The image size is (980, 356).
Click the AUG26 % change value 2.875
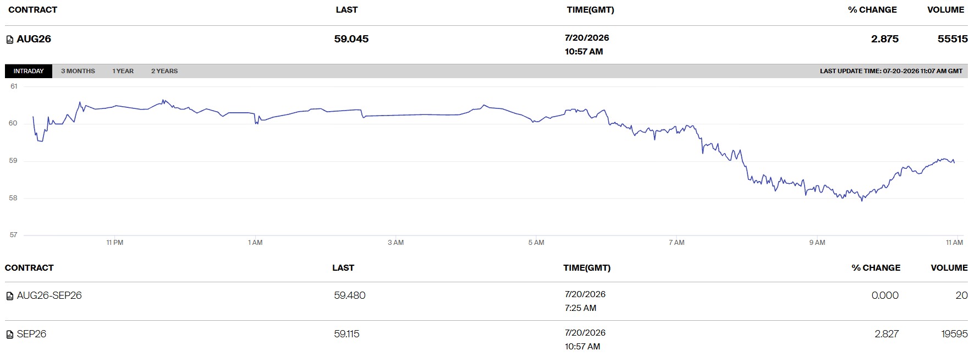(x=885, y=39)
